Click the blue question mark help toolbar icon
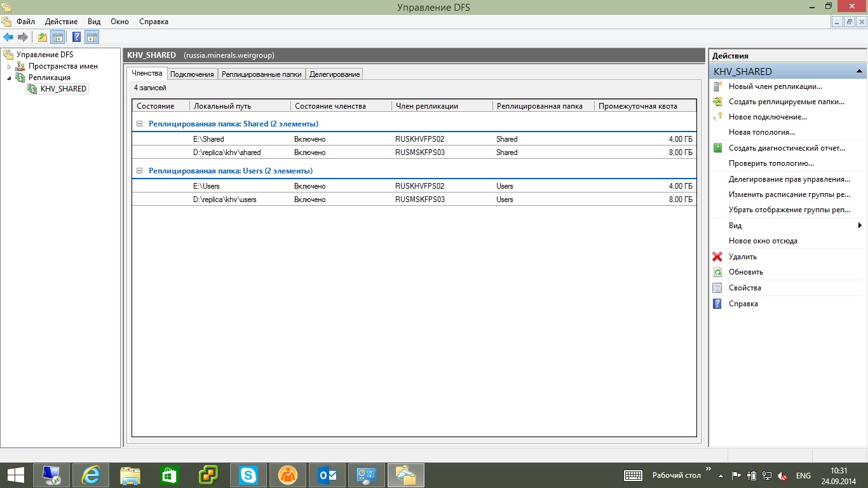868x488 pixels. (76, 37)
